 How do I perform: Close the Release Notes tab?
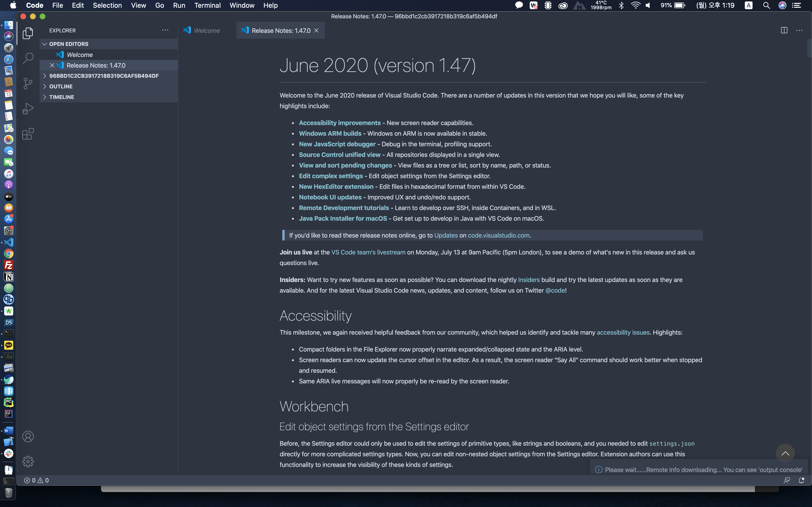click(316, 30)
